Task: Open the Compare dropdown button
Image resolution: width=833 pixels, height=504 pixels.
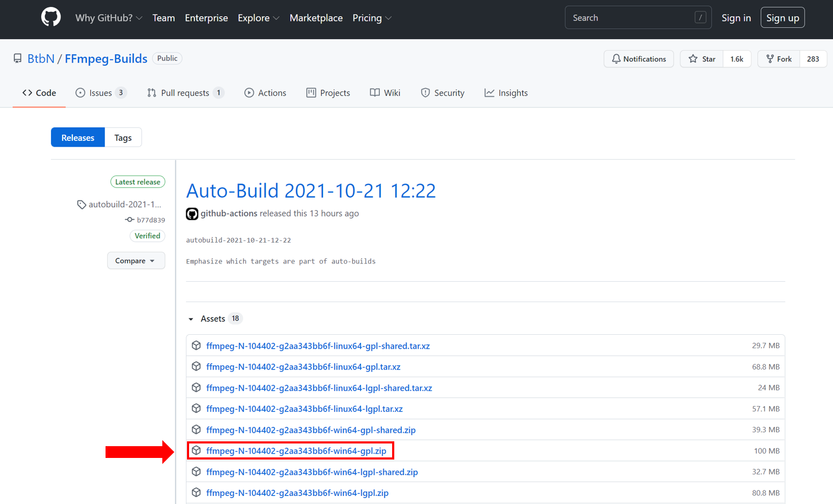Action: [136, 261]
